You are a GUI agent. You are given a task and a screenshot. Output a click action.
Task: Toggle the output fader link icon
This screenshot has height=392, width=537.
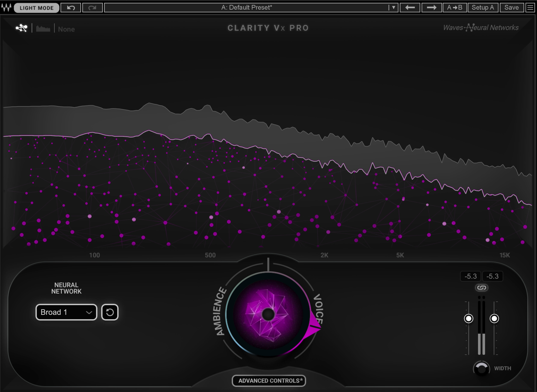(481, 288)
